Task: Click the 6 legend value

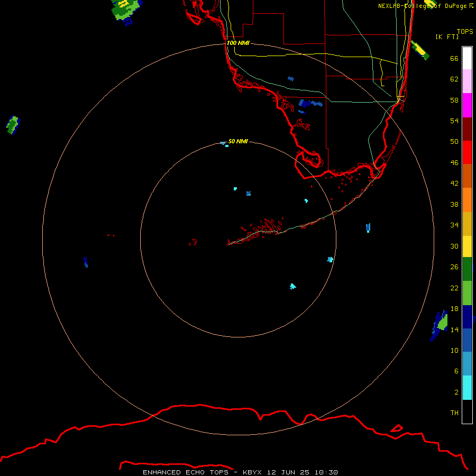Action: 456,371
